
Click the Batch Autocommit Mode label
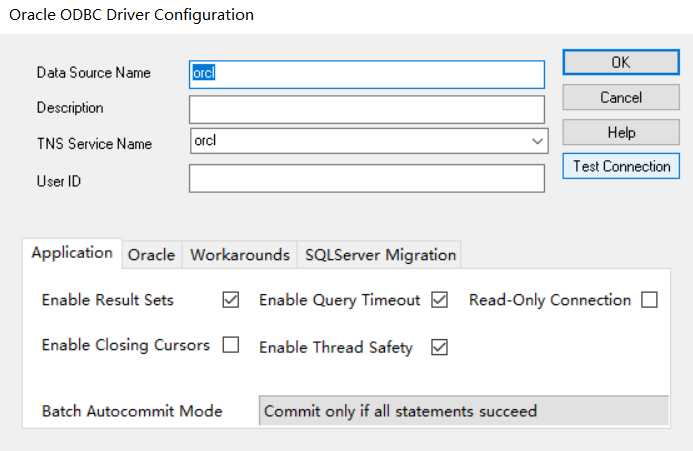coord(132,411)
